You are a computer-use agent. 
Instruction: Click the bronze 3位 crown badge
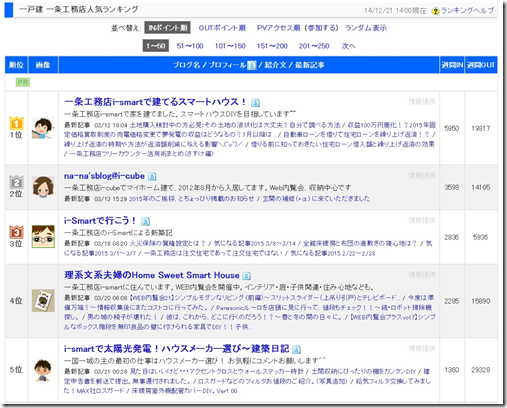coord(16,232)
